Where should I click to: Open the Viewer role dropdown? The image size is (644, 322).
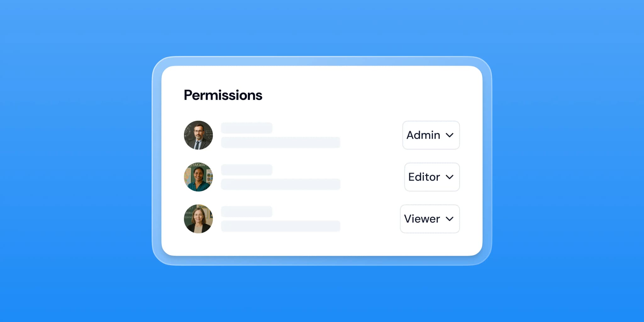pyautogui.click(x=430, y=219)
